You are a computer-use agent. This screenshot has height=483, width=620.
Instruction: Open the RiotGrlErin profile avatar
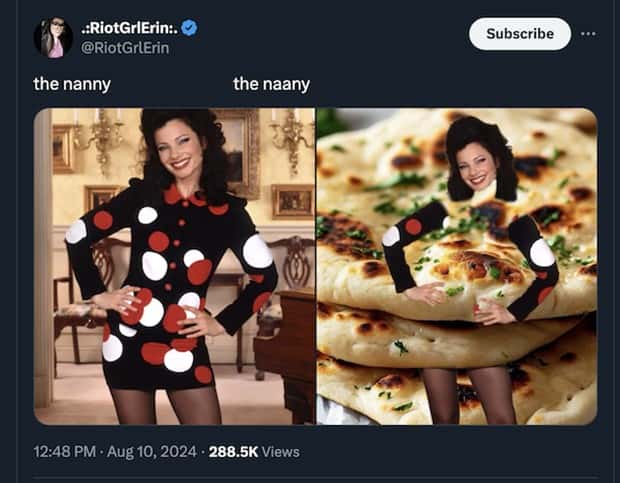(x=53, y=38)
